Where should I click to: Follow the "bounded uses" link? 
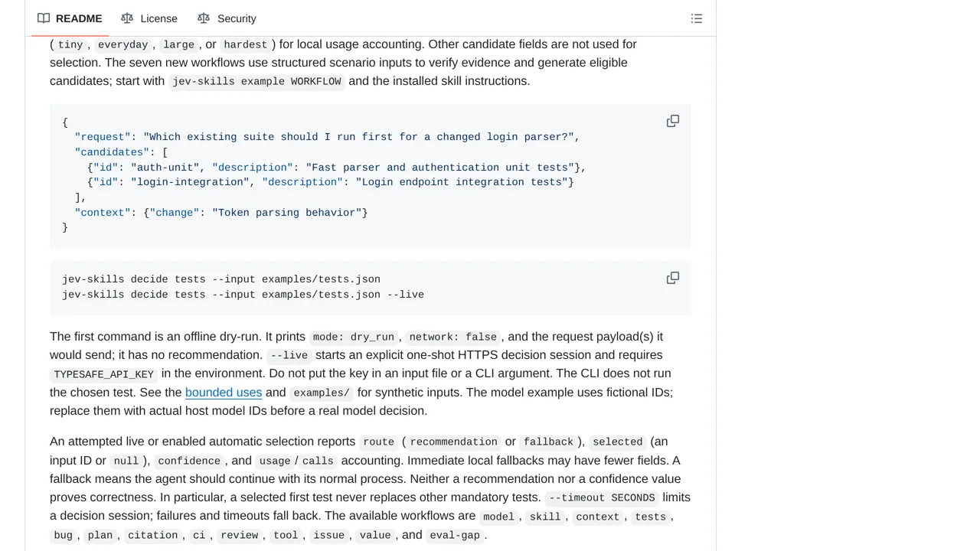click(224, 393)
